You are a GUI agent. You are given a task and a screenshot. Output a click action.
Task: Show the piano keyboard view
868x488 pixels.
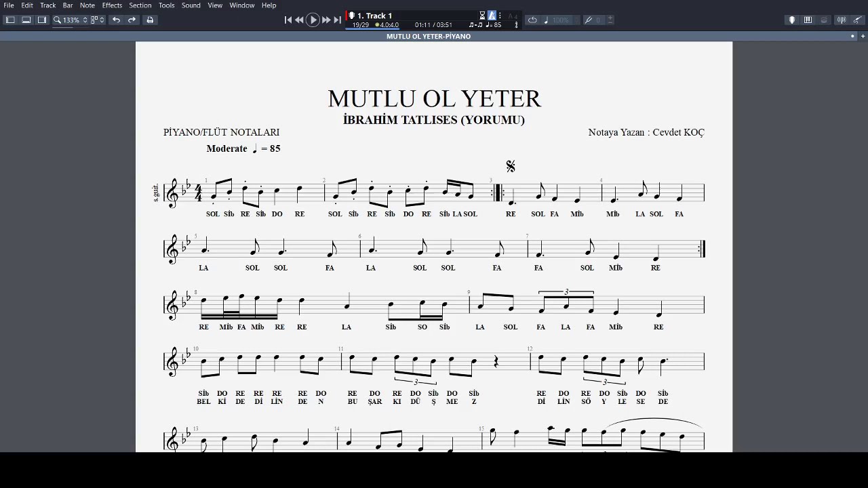click(x=808, y=20)
